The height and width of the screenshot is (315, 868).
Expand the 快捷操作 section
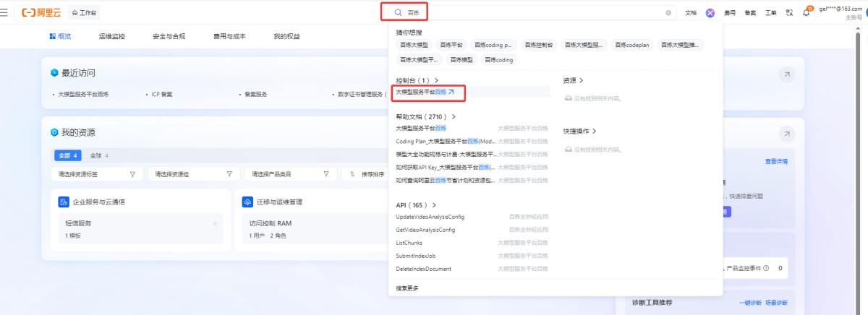[x=579, y=131]
